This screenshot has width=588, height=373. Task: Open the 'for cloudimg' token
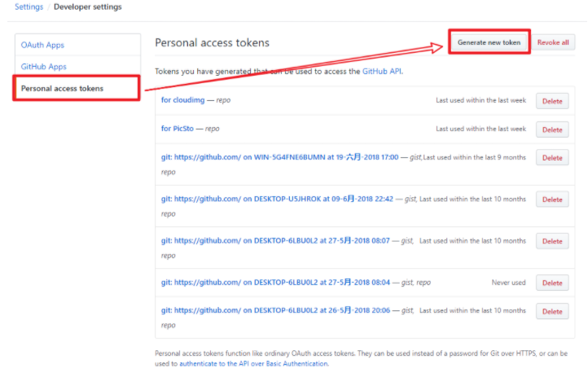pyautogui.click(x=182, y=100)
